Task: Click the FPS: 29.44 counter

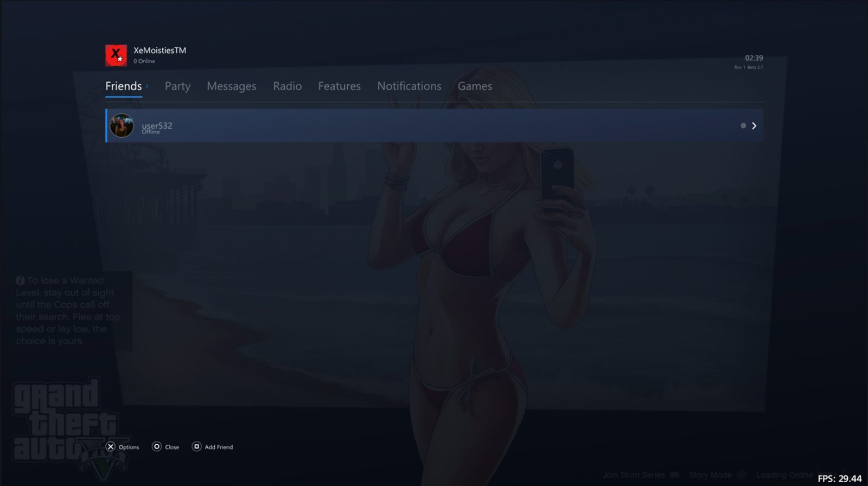Action: point(839,478)
